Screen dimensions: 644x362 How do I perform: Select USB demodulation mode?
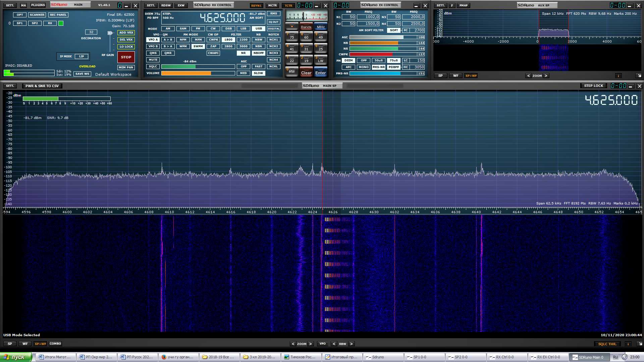(x=259, y=28)
